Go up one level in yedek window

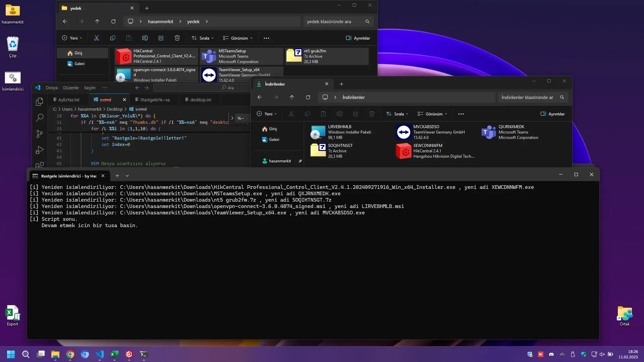tap(97, 21)
